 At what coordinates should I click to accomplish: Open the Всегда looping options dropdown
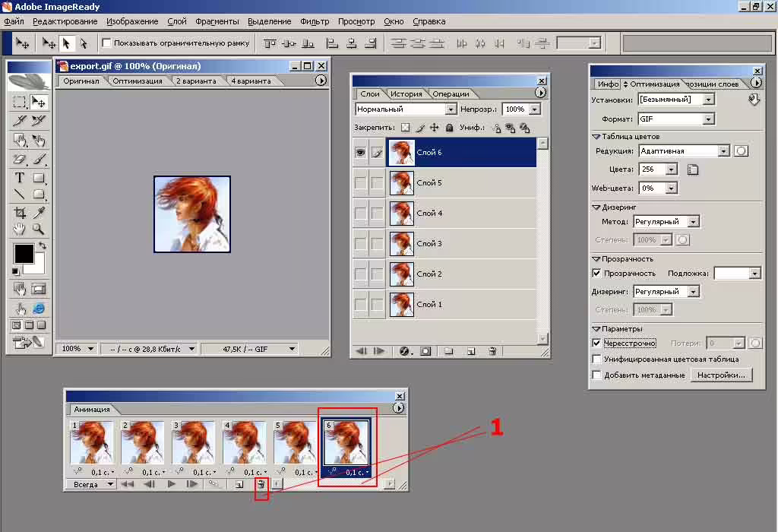[91, 484]
